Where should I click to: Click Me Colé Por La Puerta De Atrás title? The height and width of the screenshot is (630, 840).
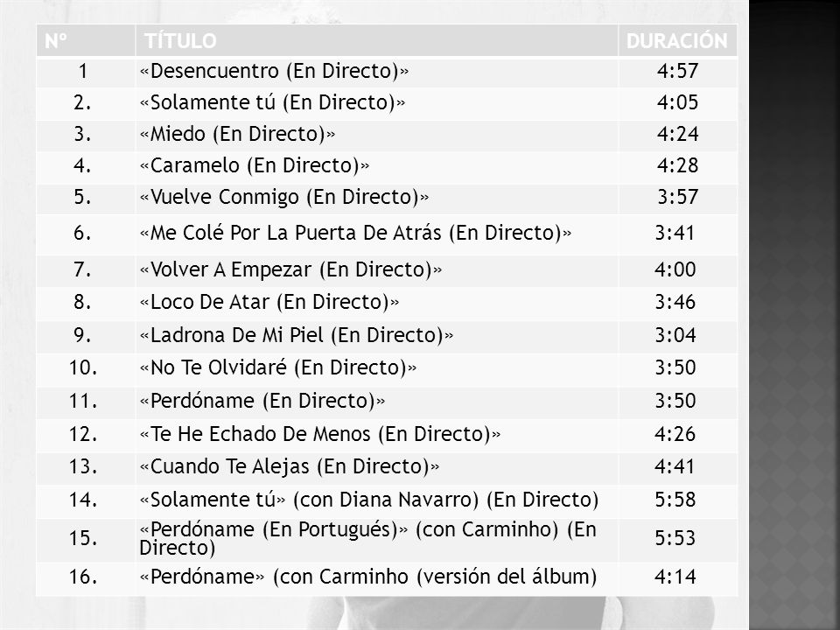point(355,233)
